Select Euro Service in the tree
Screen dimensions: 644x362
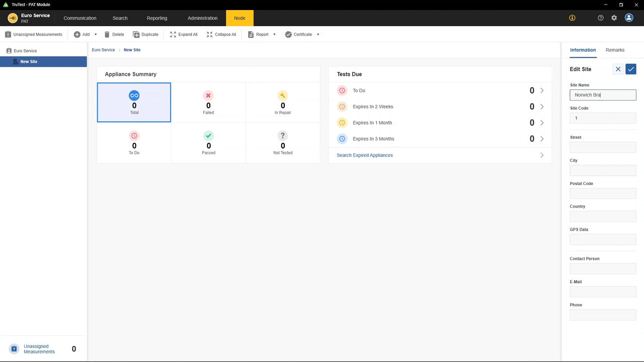(25, 51)
